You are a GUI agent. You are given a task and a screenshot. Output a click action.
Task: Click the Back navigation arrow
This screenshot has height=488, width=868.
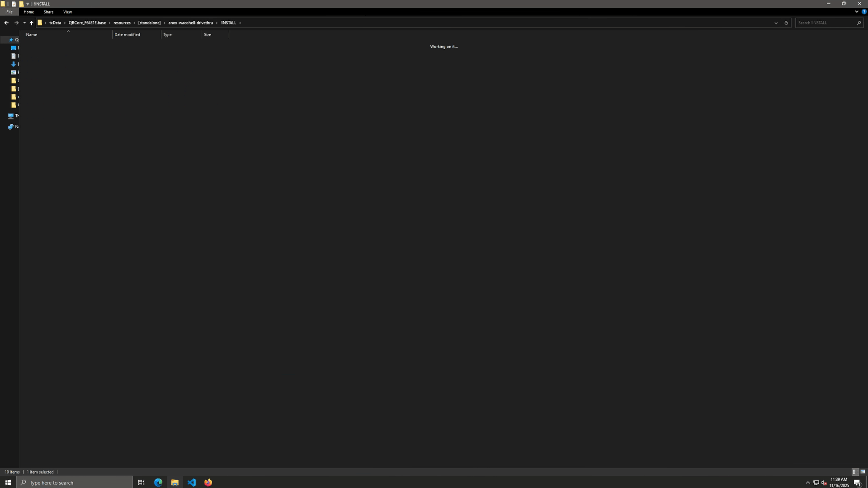tap(6, 23)
